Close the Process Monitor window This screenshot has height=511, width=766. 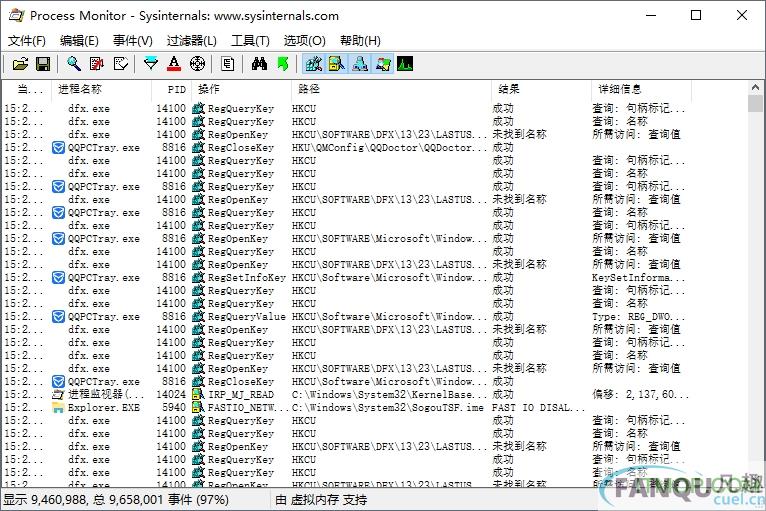(742, 15)
